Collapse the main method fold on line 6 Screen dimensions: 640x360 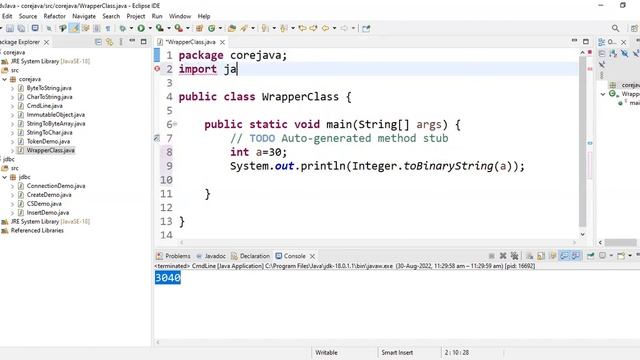click(175, 124)
